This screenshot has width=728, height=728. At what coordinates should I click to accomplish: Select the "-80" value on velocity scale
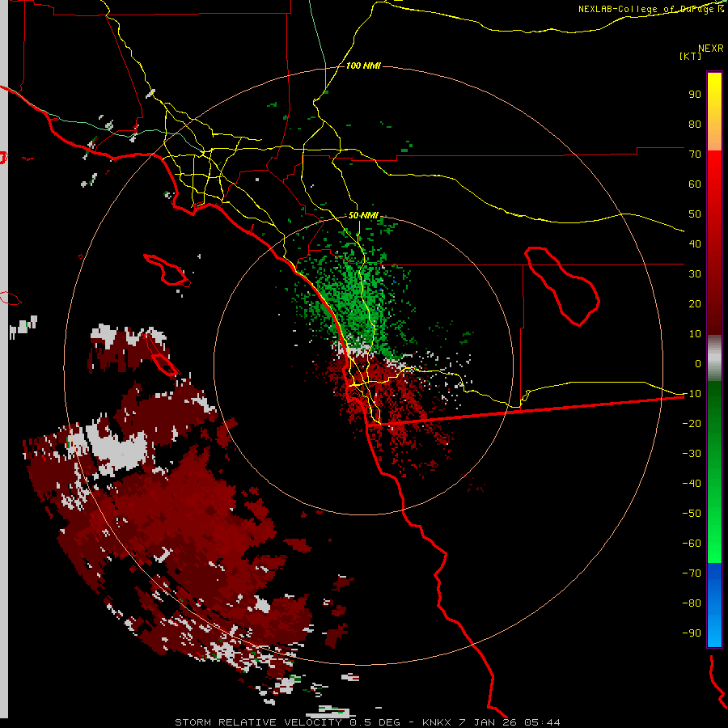[x=692, y=603]
